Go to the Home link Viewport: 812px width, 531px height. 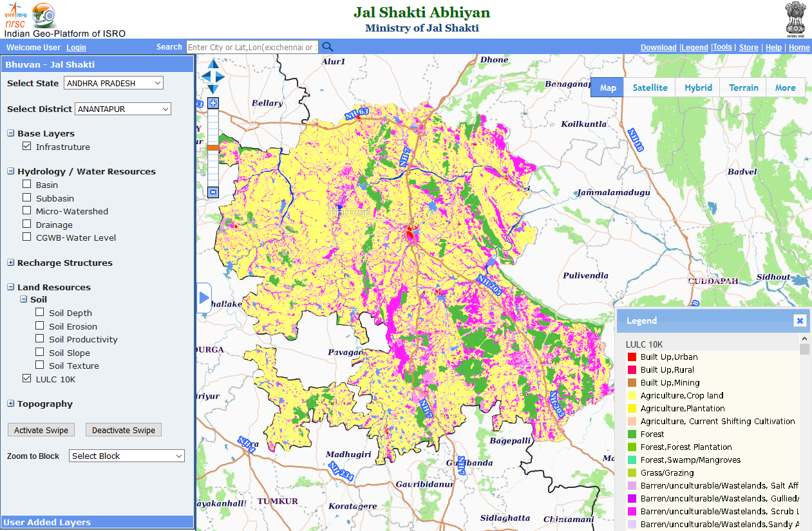pos(799,48)
